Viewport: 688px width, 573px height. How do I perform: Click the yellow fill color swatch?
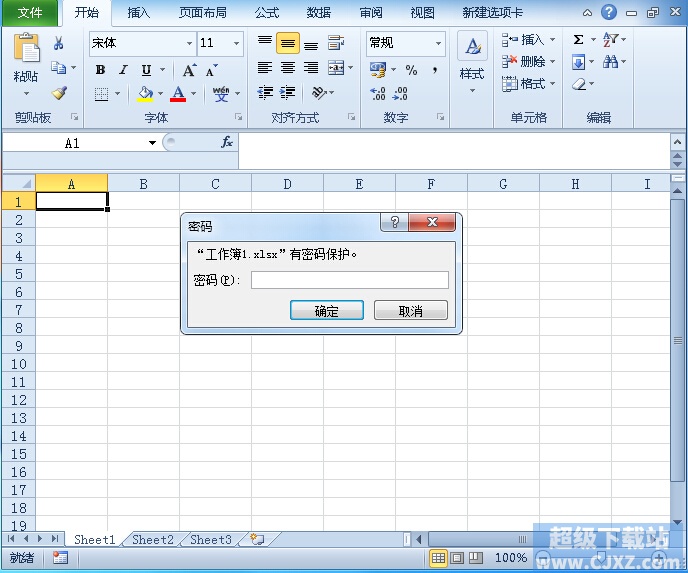point(146,94)
